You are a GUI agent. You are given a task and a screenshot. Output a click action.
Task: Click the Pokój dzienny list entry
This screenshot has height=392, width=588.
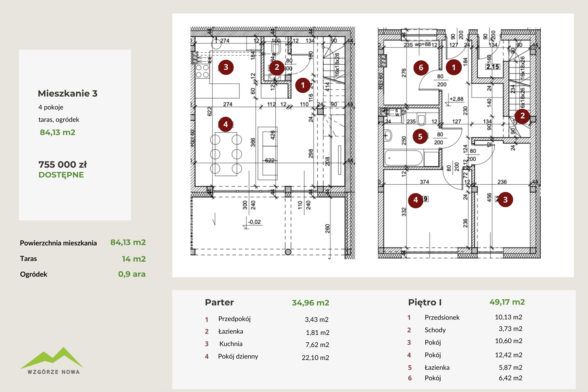(x=238, y=356)
